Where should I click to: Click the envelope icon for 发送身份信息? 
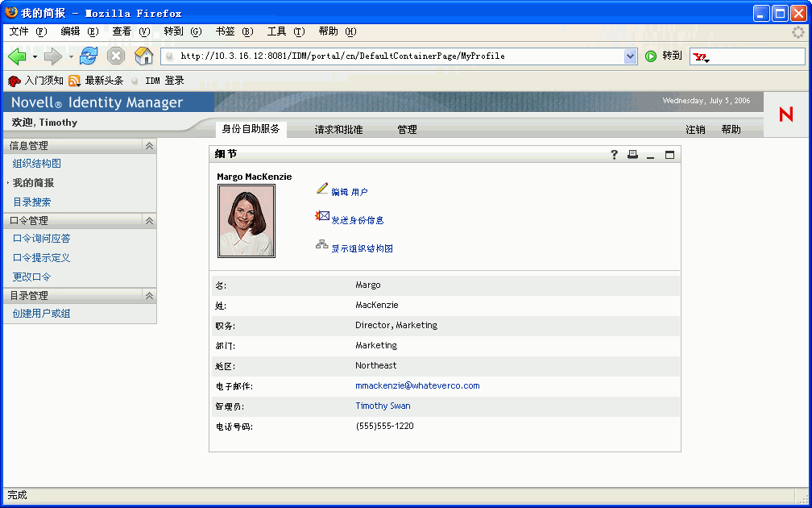coord(322,215)
